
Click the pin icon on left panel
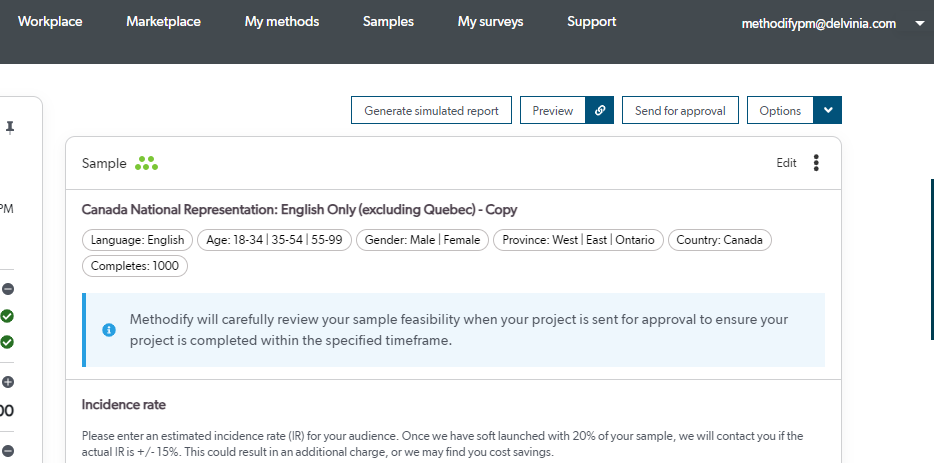click(10, 127)
